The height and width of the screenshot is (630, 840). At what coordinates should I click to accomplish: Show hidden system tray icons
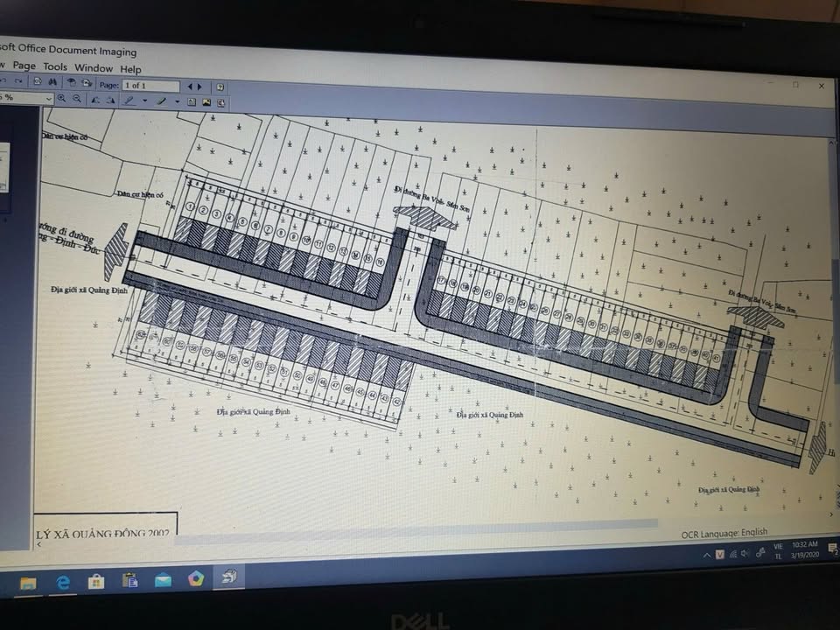pyautogui.click(x=706, y=555)
